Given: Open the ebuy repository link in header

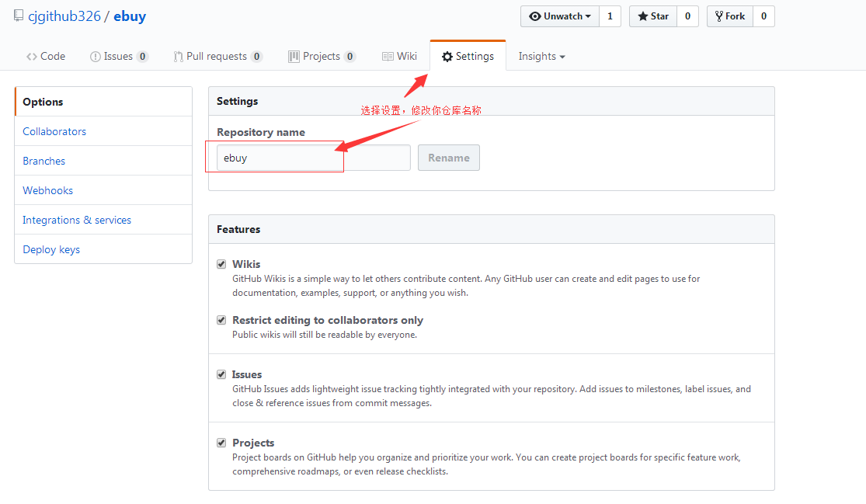Looking at the screenshot, I should point(130,16).
